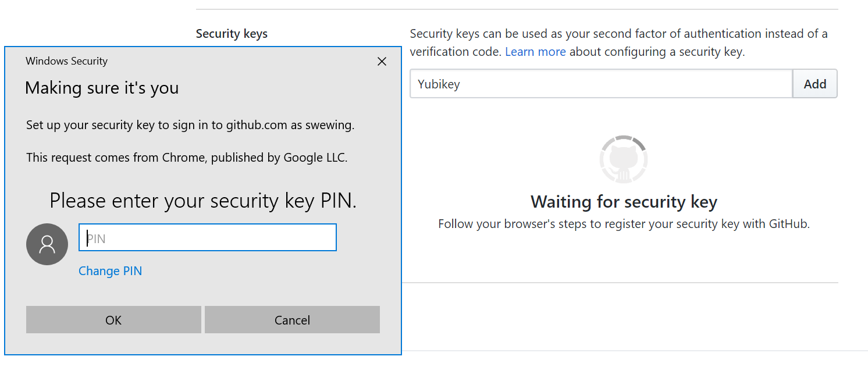868x367 pixels.
Task: Click the Making sure it's you heading
Action: click(x=102, y=88)
